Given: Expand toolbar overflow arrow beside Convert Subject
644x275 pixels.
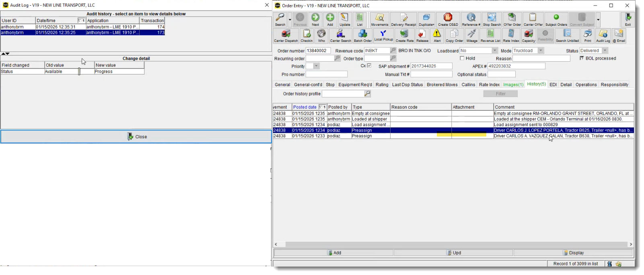Looking at the screenshot, I should tap(598, 19).
